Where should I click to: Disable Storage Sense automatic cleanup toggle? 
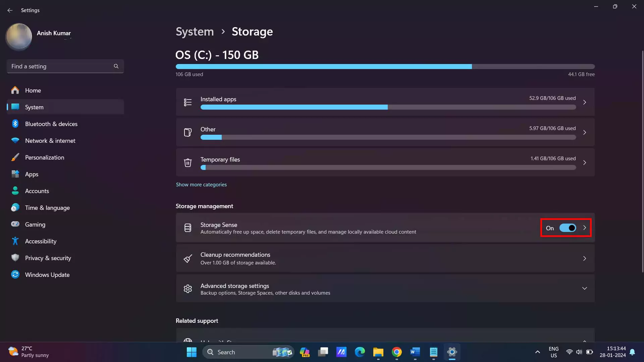tap(568, 228)
